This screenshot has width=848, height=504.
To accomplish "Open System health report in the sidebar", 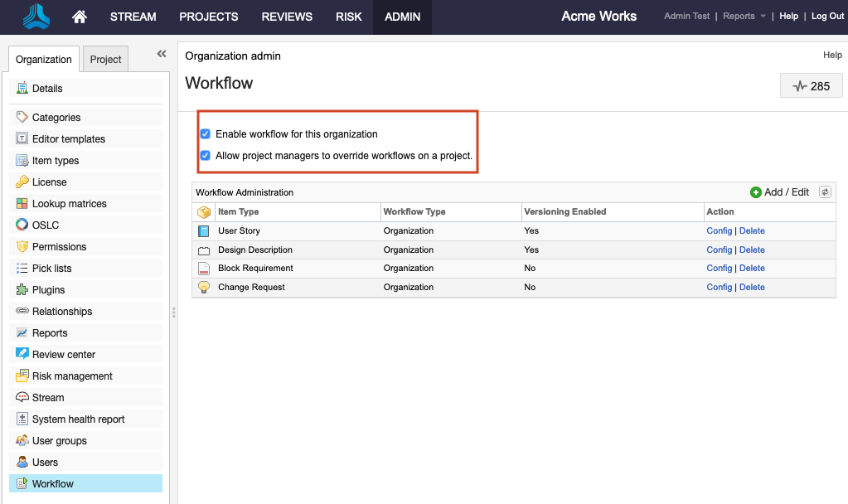I will pyautogui.click(x=86, y=419).
